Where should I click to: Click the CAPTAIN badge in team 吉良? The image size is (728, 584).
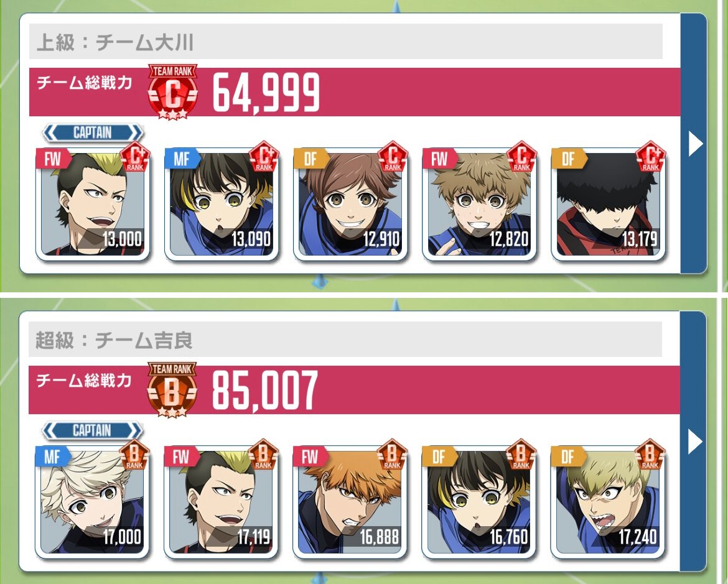[x=92, y=430]
